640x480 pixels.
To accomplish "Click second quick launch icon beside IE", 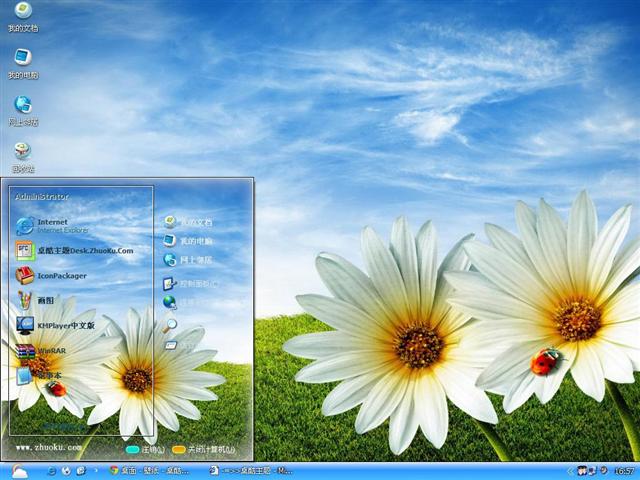I will coord(67,471).
